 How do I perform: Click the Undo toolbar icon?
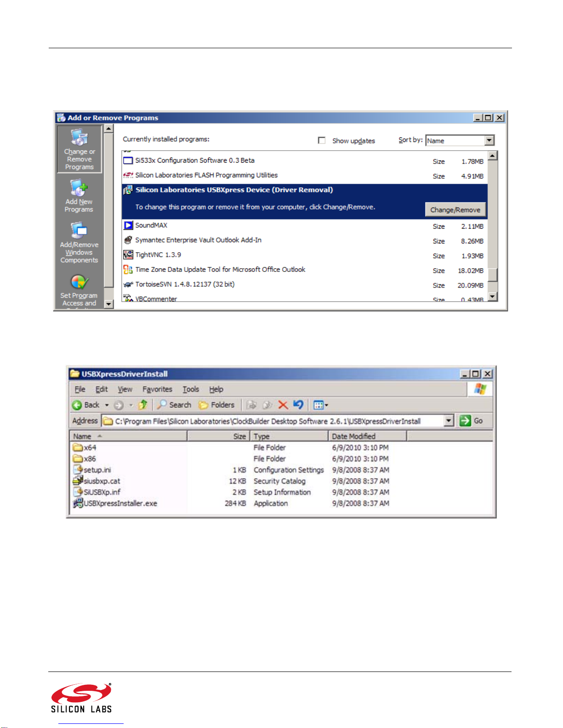299,405
